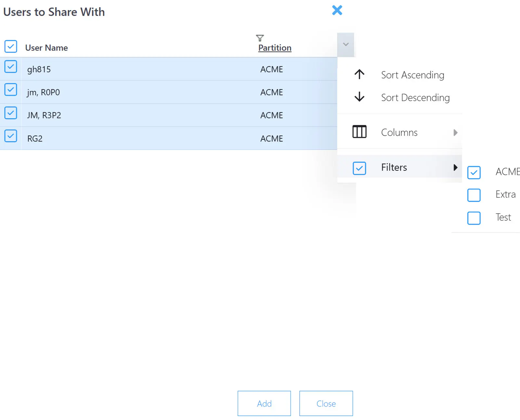
Task: Click the Columns grid icon
Action: coord(359,132)
